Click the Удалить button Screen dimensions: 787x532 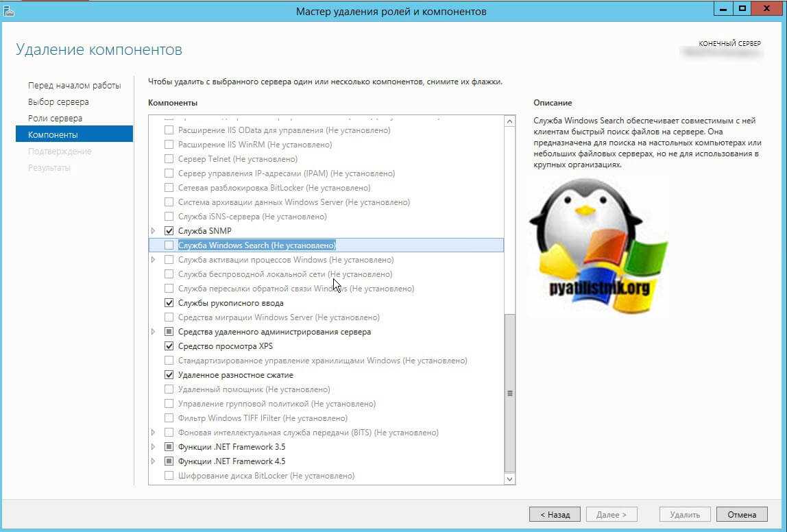[685, 514]
